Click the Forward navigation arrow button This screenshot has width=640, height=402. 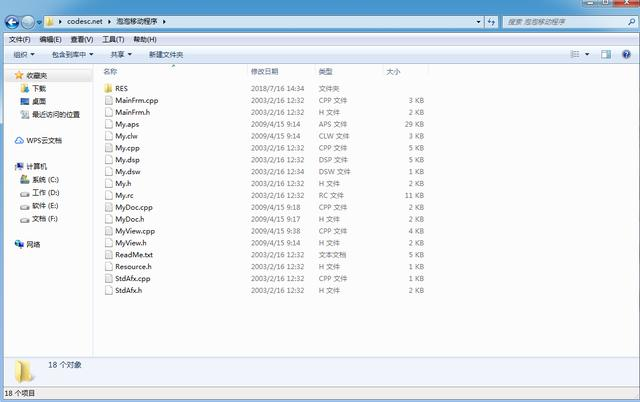pos(28,22)
